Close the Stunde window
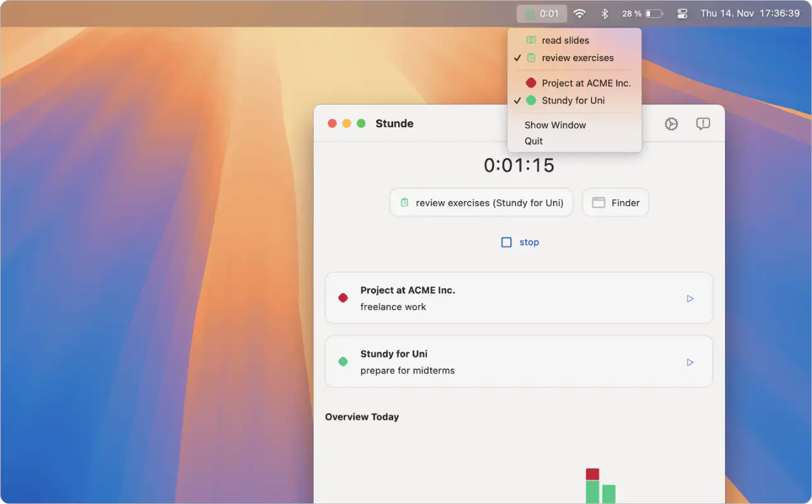Viewport: 812px width, 504px height. 332,123
